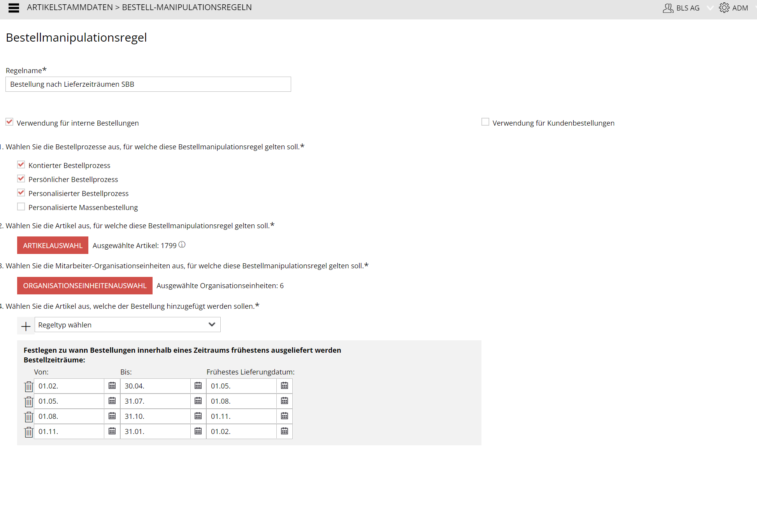Delete the 01.11. order period row

point(29,432)
